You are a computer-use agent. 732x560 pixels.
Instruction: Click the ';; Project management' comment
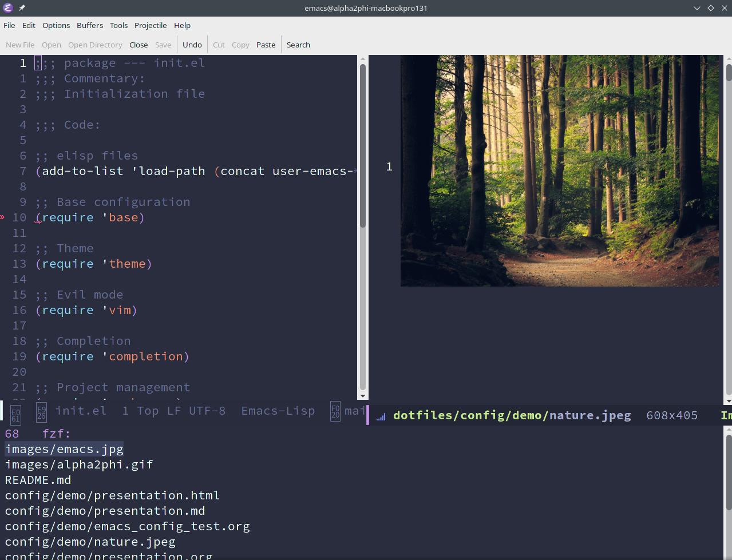coord(113,387)
